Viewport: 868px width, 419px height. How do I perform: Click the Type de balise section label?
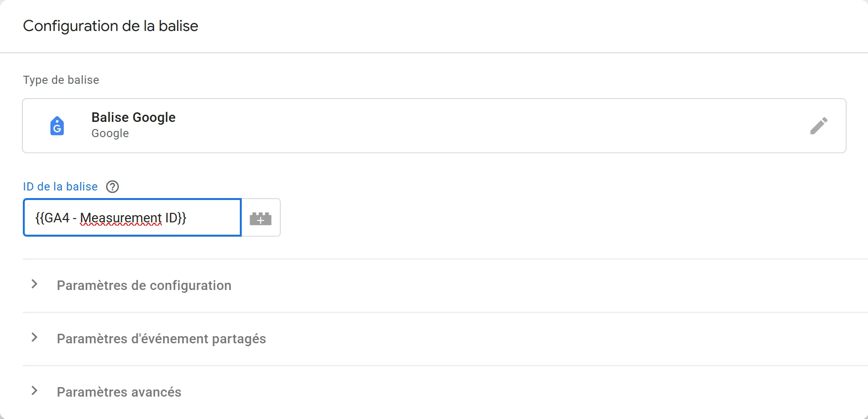(x=60, y=80)
